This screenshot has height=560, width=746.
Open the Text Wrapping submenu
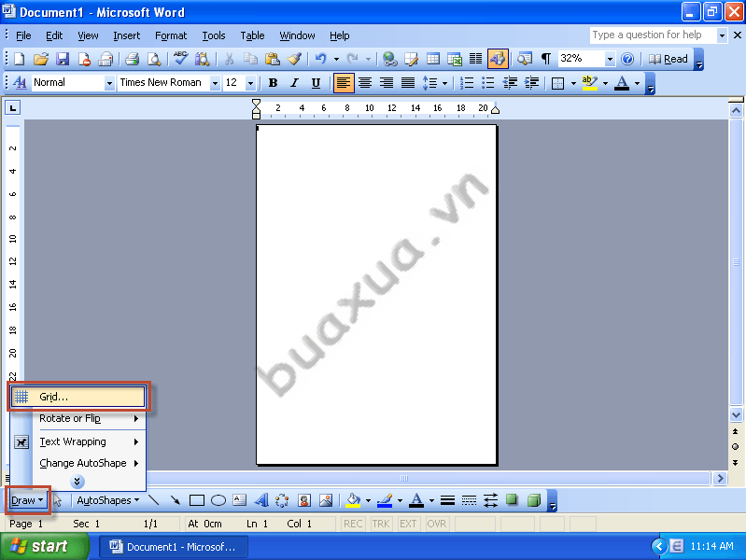[x=78, y=442]
